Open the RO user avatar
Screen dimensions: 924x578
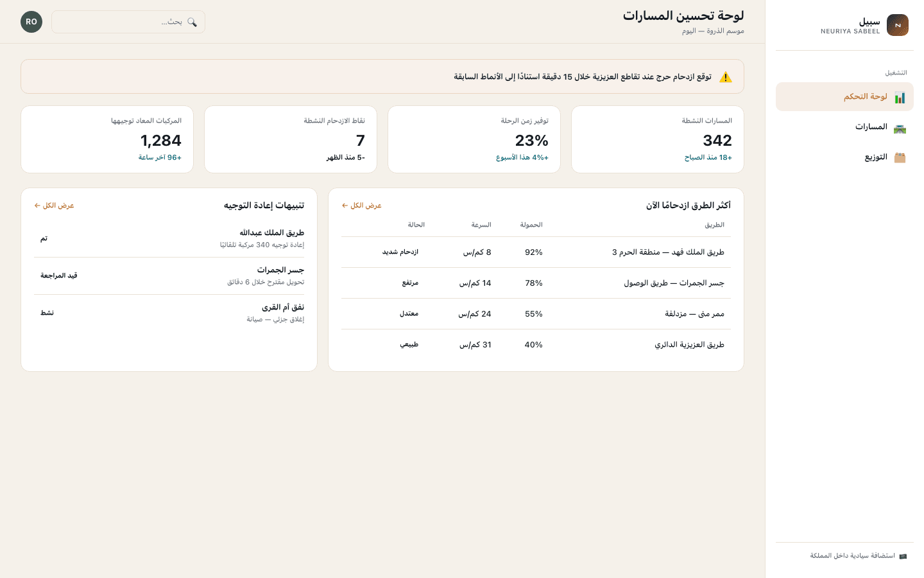point(31,22)
